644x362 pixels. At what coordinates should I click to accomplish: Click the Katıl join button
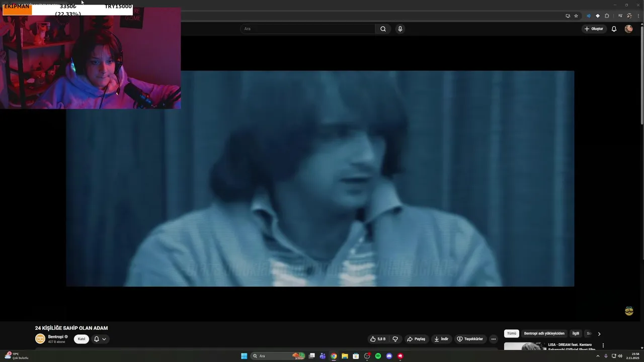[82, 339]
